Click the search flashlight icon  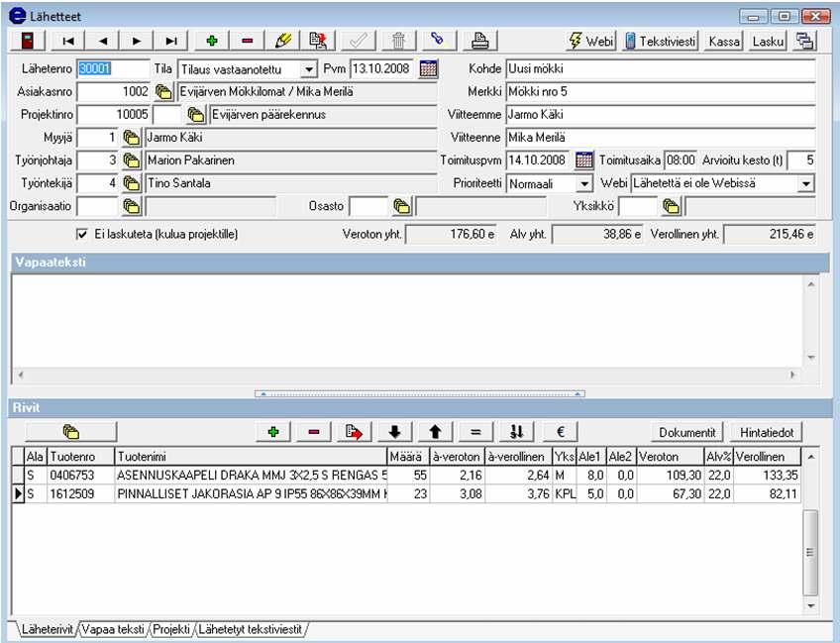point(438,41)
